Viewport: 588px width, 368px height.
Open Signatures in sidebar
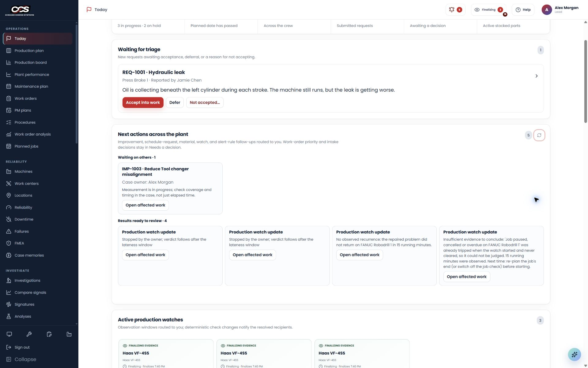click(x=38, y=305)
